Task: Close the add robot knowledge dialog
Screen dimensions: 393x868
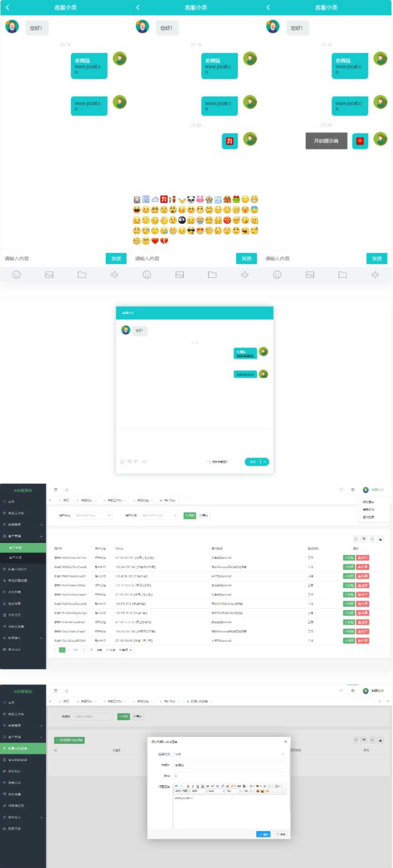Action: pyautogui.click(x=285, y=742)
